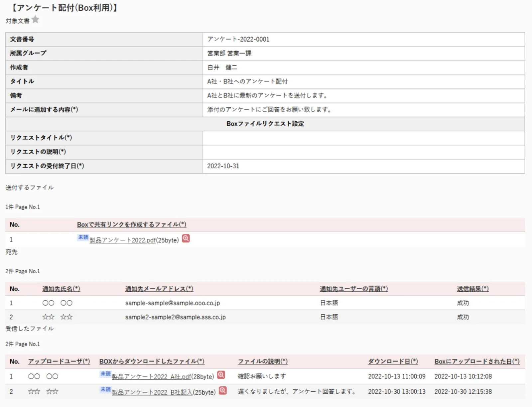Open the 製品アンケート2022_B社記入 file link
The height and width of the screenshot is (407, 532).
pos(152,392)
